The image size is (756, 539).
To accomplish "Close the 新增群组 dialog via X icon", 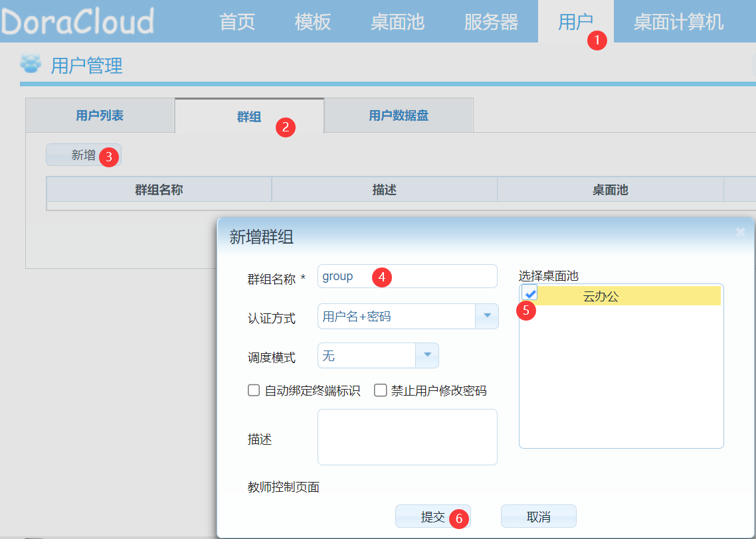I will [739, 232].
